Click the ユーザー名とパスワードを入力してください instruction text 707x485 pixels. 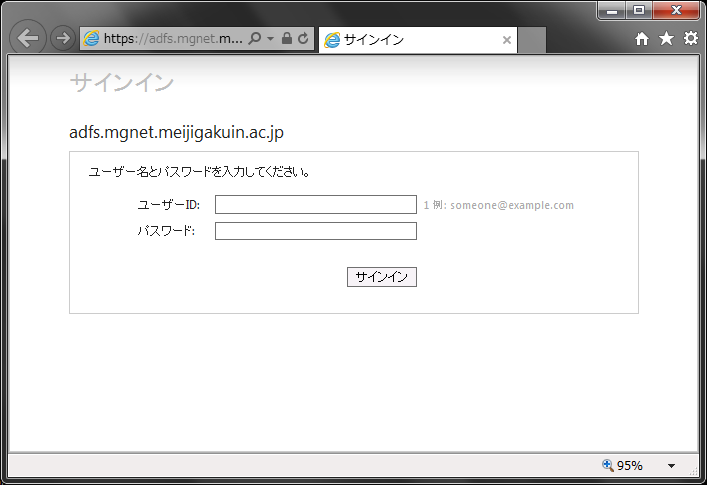pos(199,172)
